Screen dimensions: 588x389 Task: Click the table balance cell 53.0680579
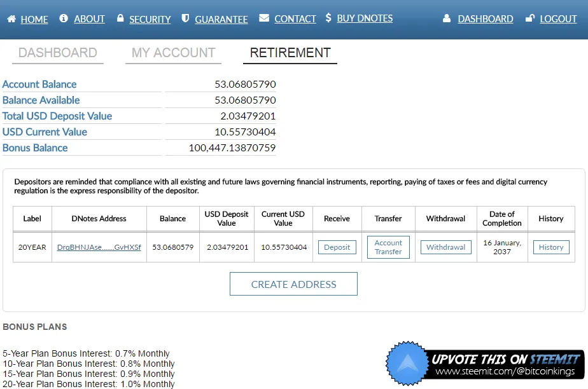coord(173,247)
